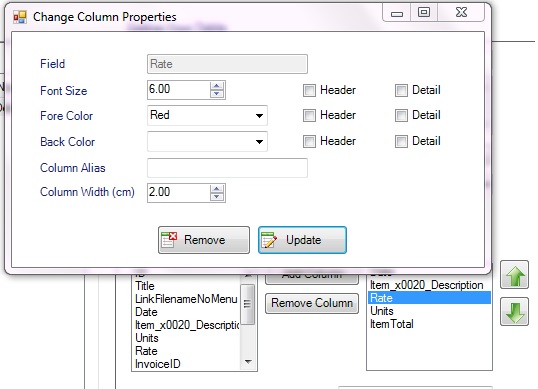This screenshot has width=538, height=389.
Task: Select highlighted Rate in selected columns list
Action: (429, 298)
